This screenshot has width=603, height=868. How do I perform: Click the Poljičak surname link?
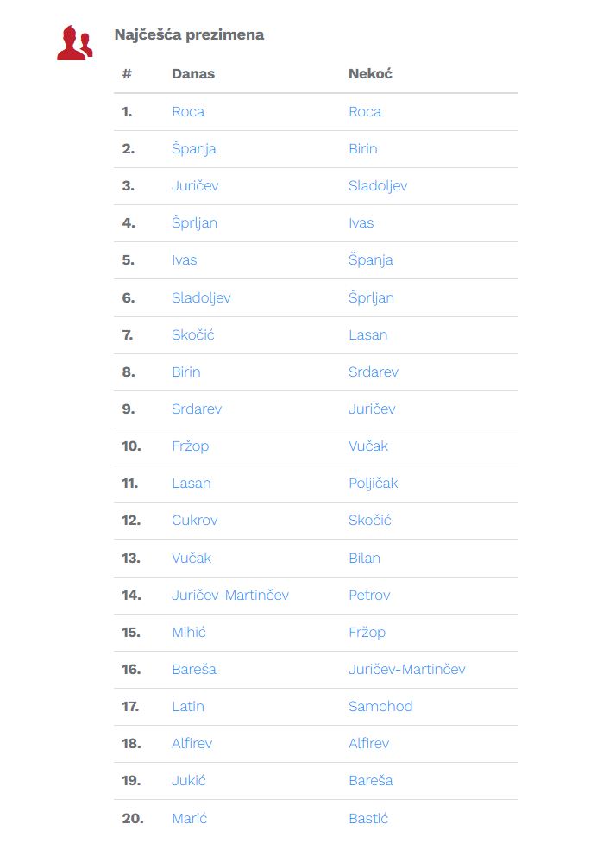(373, 484)
